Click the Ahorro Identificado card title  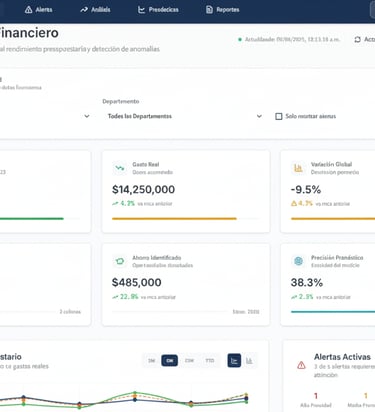click(x=157, y=258)
